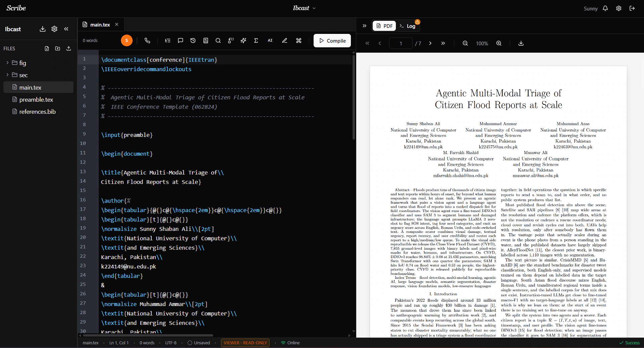Image resolution: width=644 pixels, height=348 pixels.
Task: Create a new folder in FILES
Action: tap(58, 49)
